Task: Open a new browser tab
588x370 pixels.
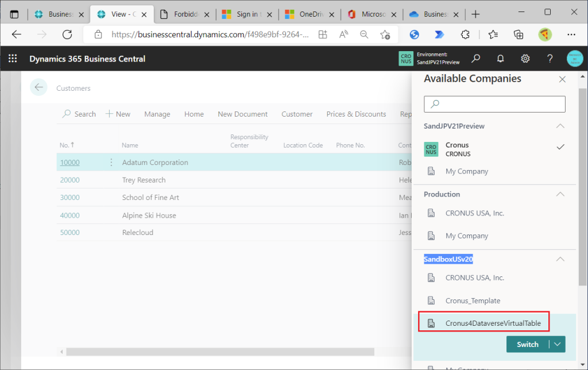Action: click(x=475, y=14)
